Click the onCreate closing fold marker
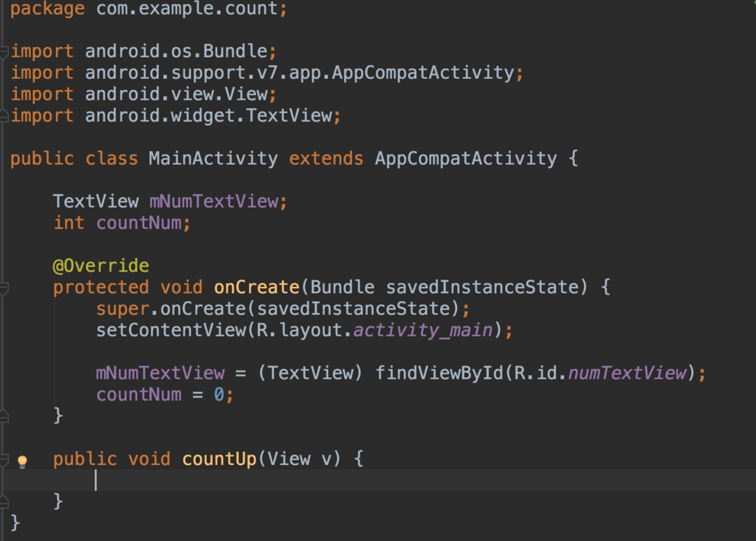 coord(4,416)
